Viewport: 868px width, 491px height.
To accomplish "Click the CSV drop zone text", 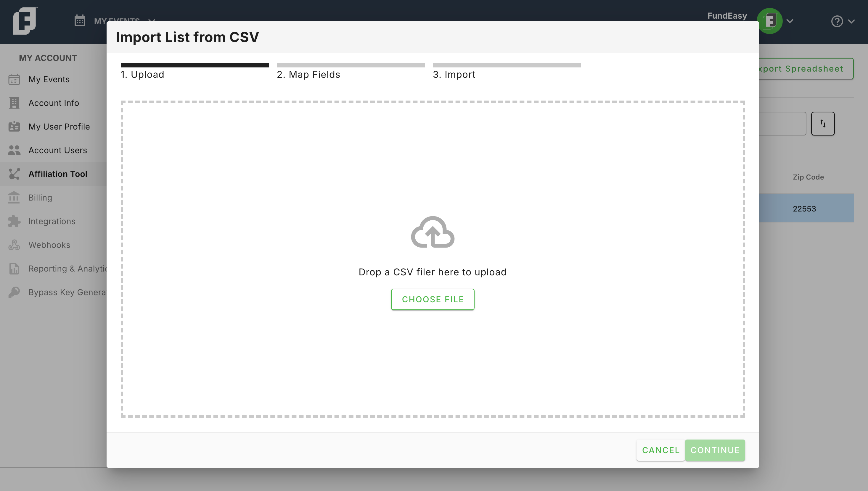I will click(433, 272).
